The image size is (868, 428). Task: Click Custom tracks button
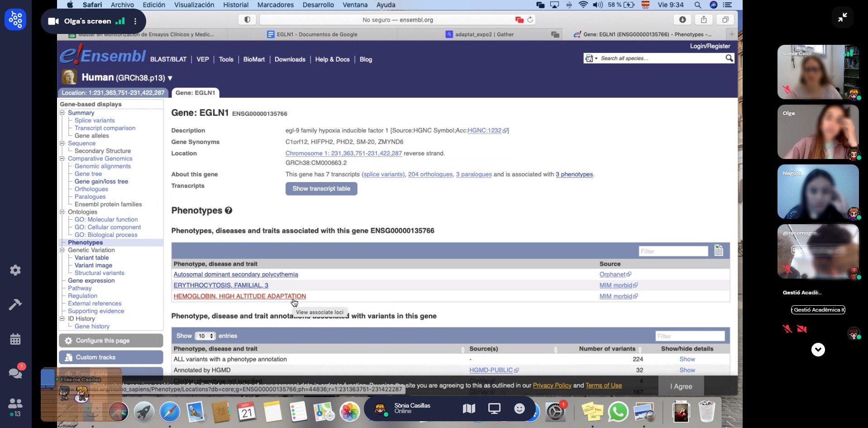(111, 357)
